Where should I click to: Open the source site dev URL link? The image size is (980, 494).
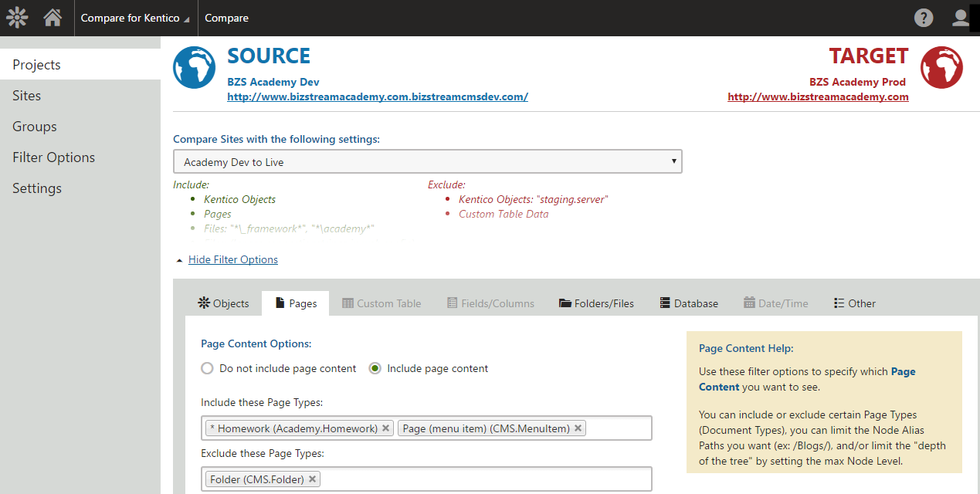click(x=377, y=97)
